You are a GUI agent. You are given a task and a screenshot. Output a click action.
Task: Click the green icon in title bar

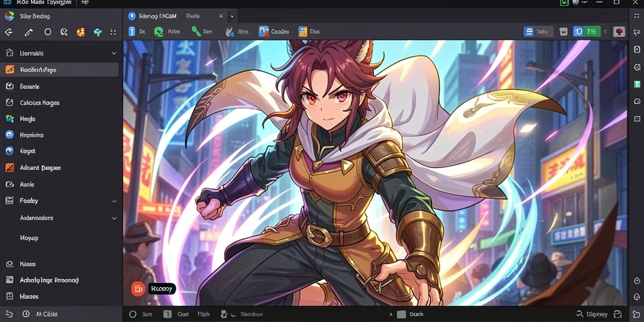point(564,3)
